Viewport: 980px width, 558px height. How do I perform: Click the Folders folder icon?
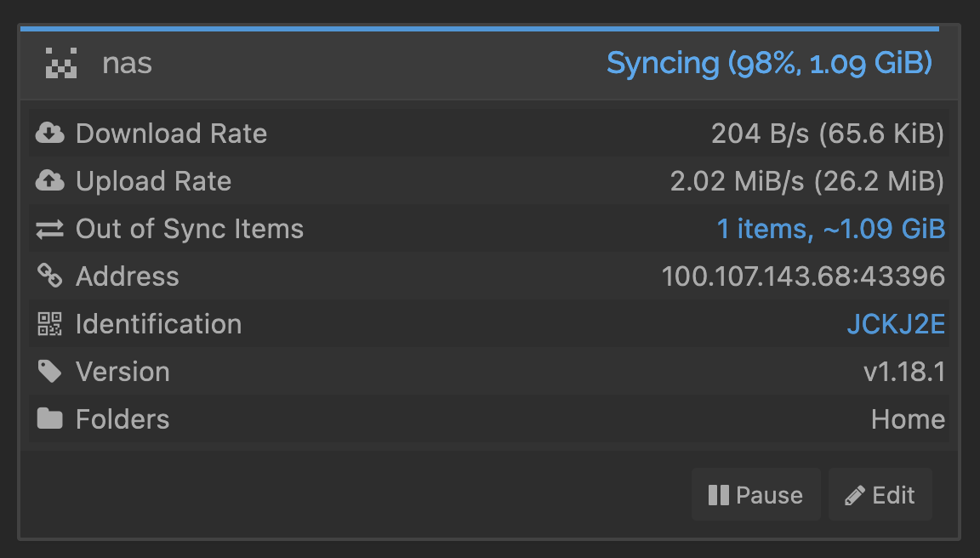[x=49, y=419]
